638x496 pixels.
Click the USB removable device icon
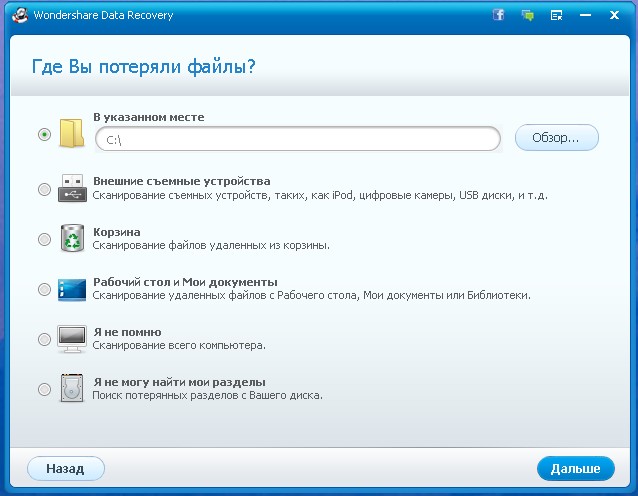click(72, 188)
